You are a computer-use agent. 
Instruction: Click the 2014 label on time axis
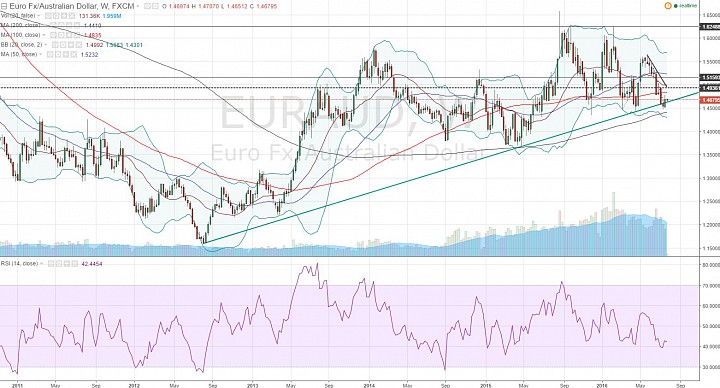point(370,385)
